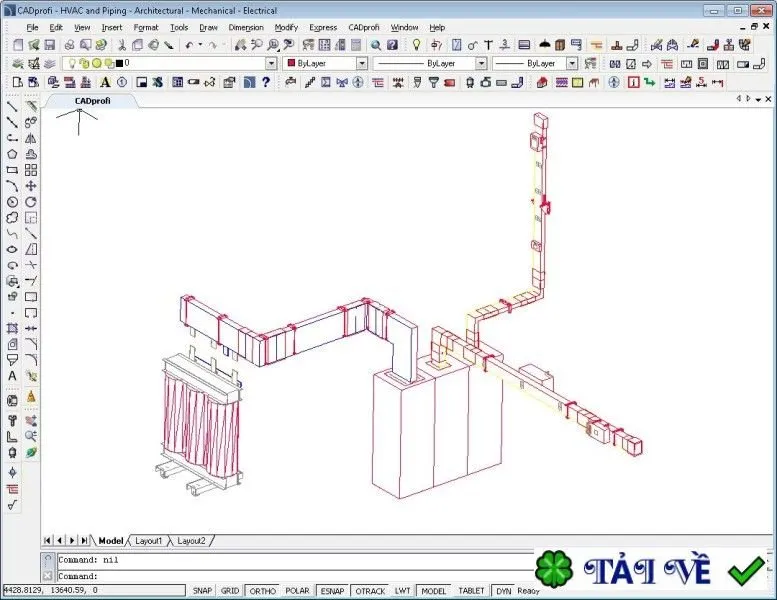Image resolution: width=777 pixels, height=600 pixels.
Task: Select the Polygon tool
Action: pyautogui.click(x=12, y=154)
